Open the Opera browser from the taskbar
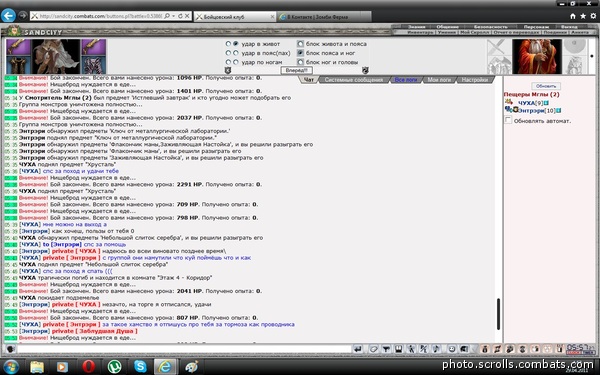This screenshot has width=600, height=375. 88,367
